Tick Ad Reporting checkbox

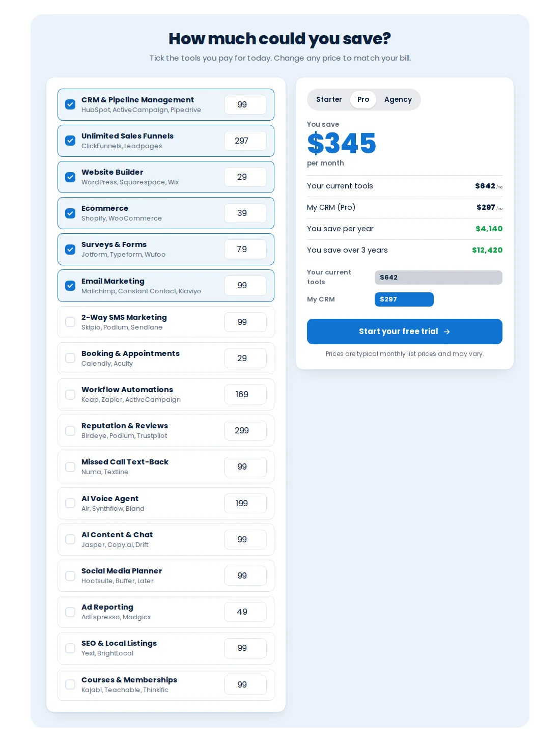tap(70, 612)
